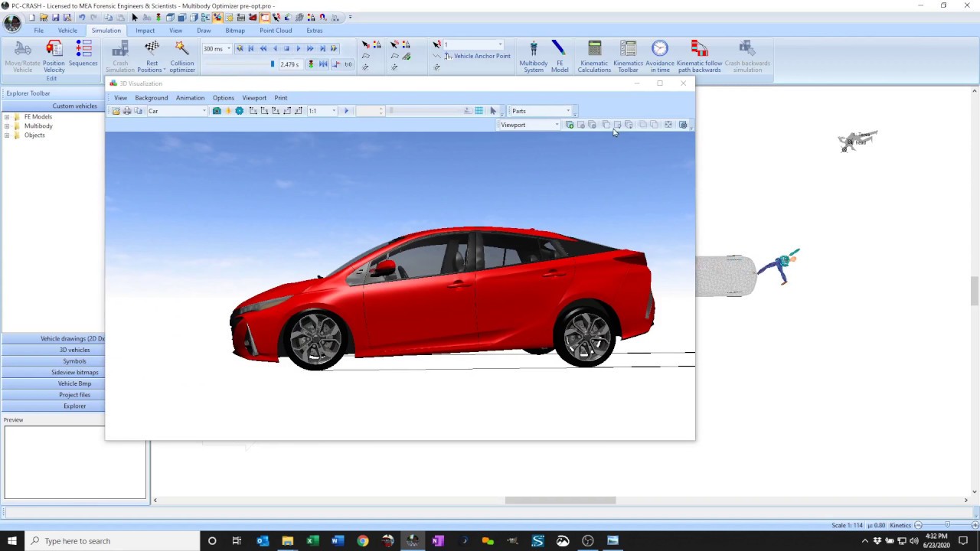Image resolution: width=980 pixels, height=551 pixels.
Task: Open Avoidance in time tool
Action: pyautogui.click(x=660, y=57)
